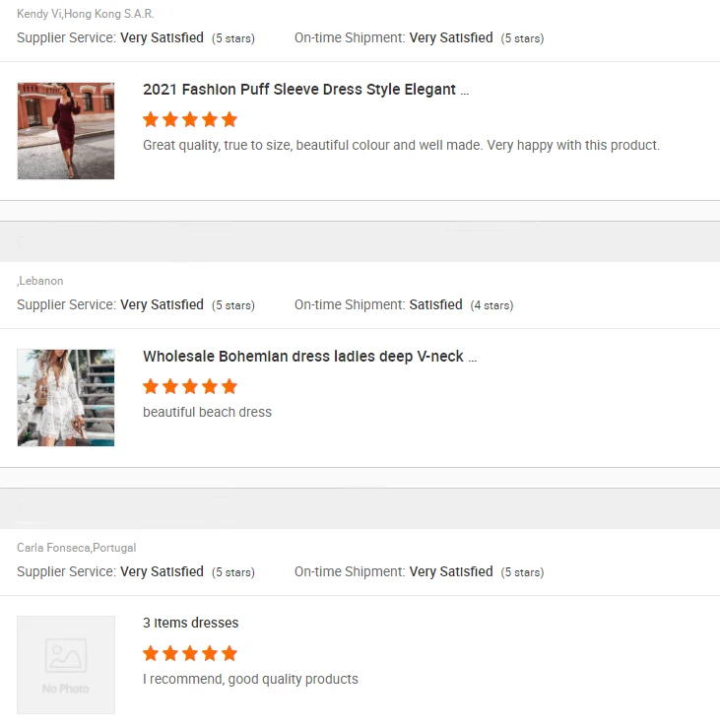
Task: Click "Great quality, true to size" review text
Action: tap(401, 145)
